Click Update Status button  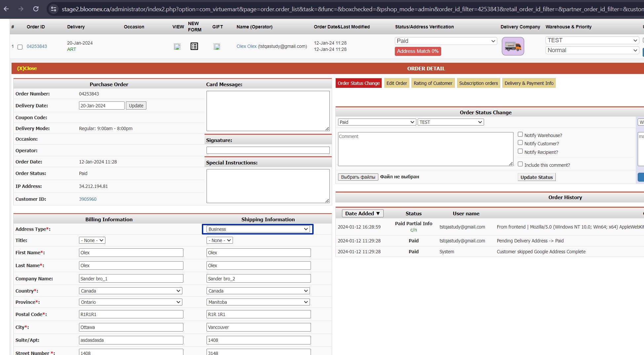tap(537, 177)
